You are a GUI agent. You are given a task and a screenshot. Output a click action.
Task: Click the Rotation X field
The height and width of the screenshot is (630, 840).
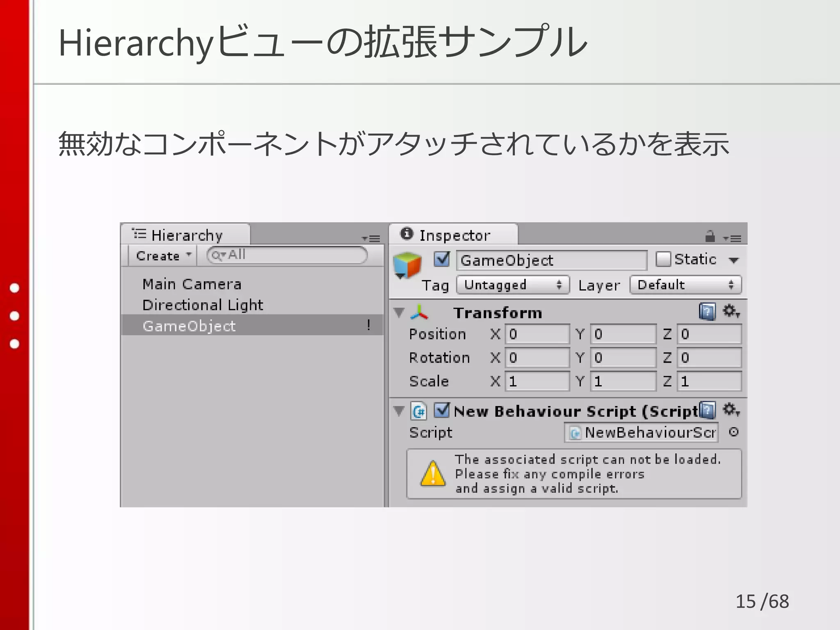tap(537, 358)
